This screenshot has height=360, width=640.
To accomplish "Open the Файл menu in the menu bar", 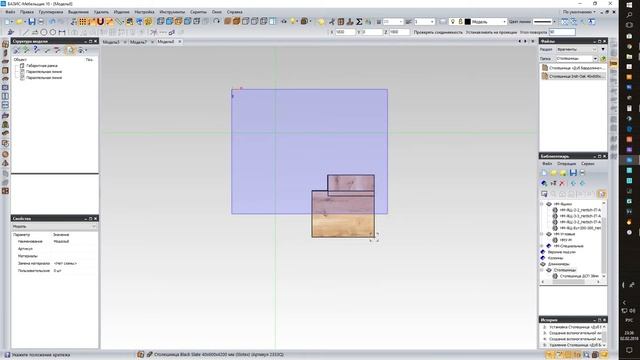I will coord(10,12).
